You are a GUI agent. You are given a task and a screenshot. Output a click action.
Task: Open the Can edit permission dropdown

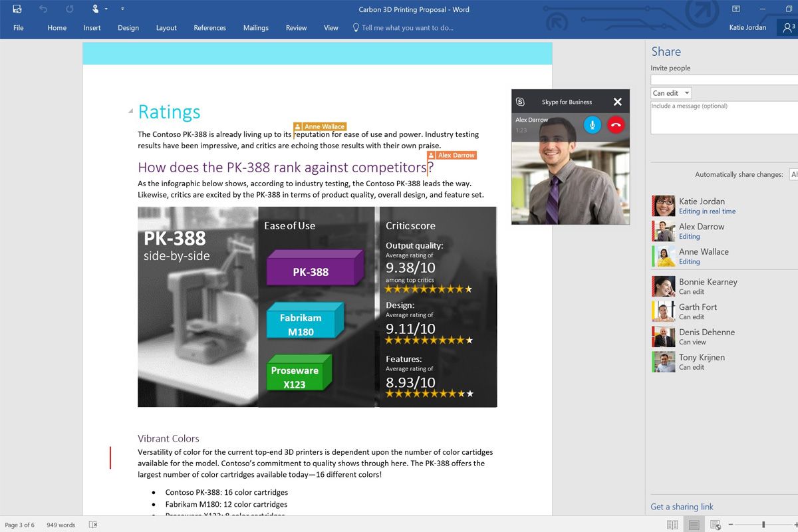tap(671, 93)
